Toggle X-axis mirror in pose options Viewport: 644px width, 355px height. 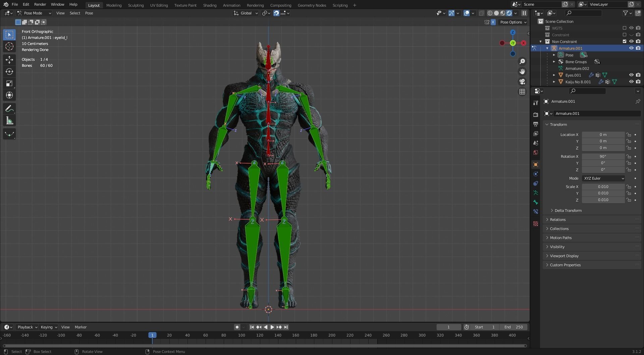[493, 22]
